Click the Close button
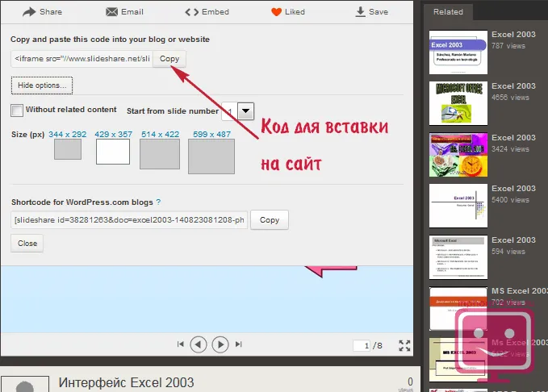Screen dimensions: 548x392 coord(27,243)
